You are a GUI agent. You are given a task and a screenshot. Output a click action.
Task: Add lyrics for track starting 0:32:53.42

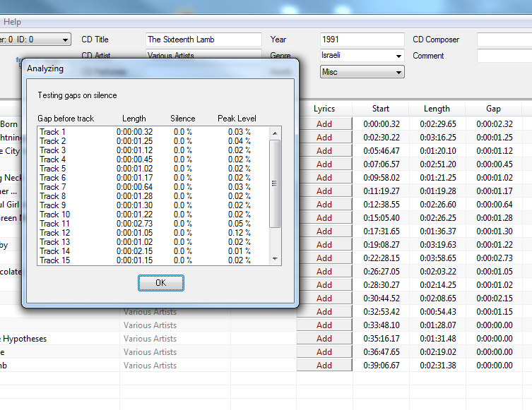point(324,312)
